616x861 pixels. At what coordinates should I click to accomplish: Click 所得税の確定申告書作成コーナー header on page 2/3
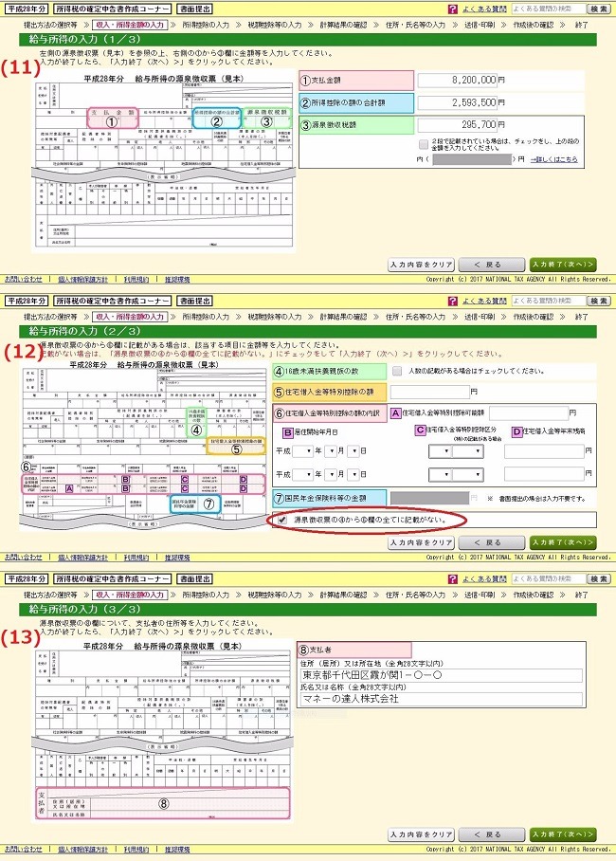[x=112, y=302]
